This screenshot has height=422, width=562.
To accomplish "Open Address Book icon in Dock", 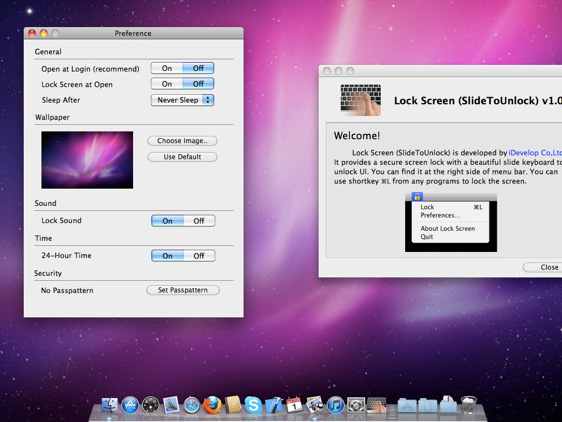I will (x=233, y=405).
